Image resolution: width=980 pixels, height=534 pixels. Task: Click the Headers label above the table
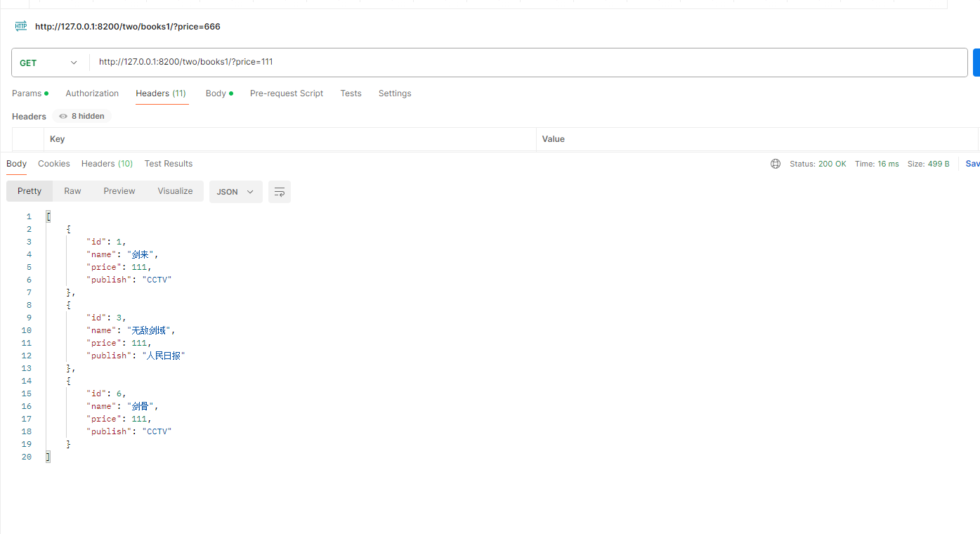[29, 117]
